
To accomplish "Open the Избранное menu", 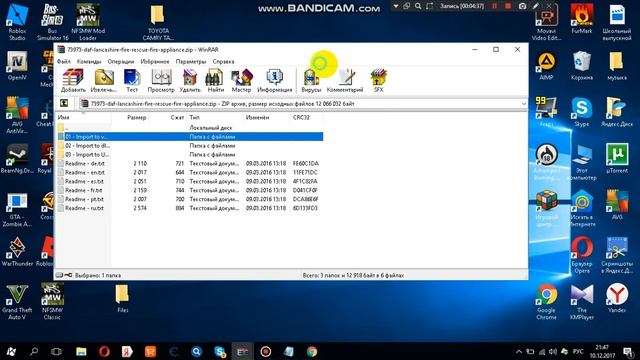I will pyautogui.click(x=155, y=61).
